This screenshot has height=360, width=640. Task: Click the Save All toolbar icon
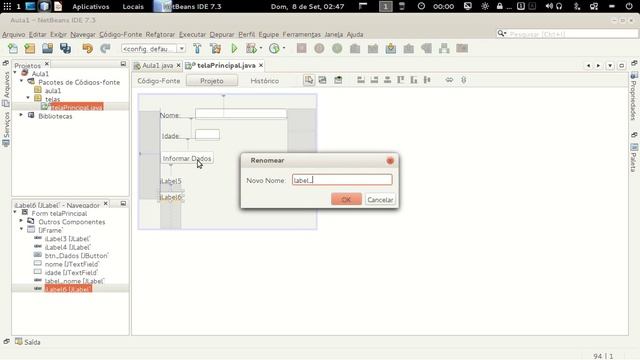pos(65,49)
